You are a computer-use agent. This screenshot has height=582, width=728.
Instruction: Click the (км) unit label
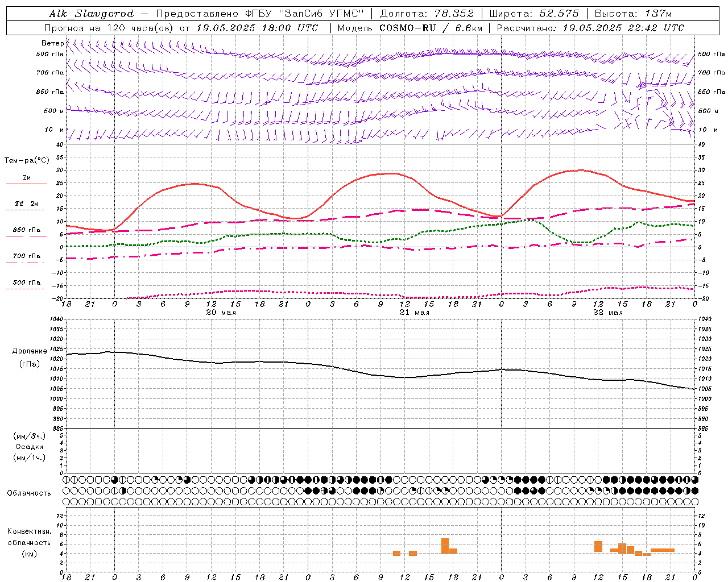[x=29, y=554]
